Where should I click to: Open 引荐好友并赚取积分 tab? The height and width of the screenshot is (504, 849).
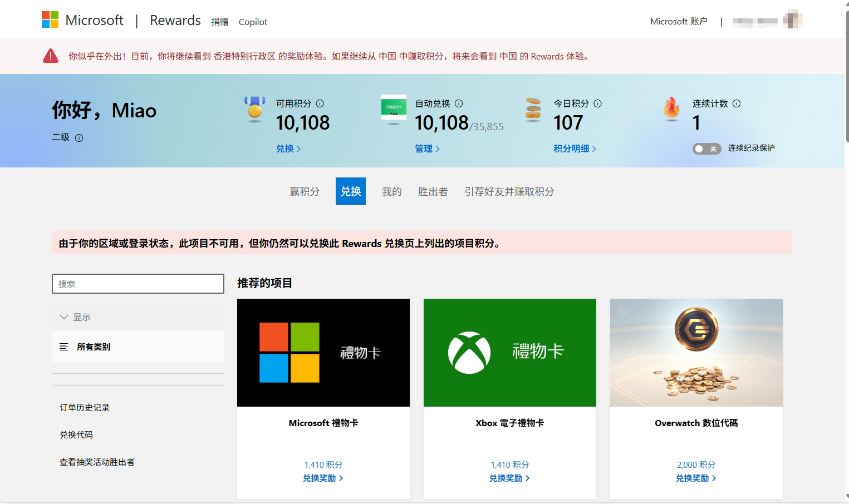pyautogui.click(x=509, y=191)
